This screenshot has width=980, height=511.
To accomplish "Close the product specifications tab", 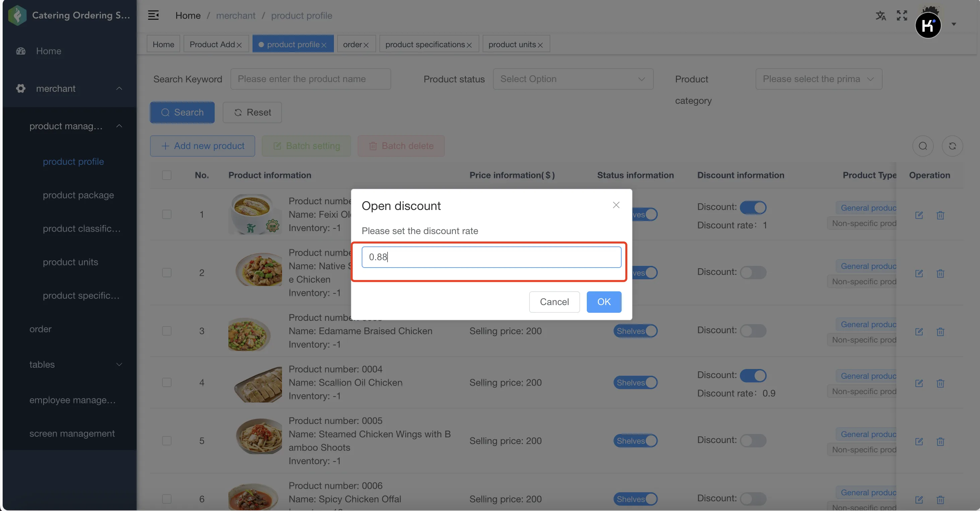I will [469, 45].
